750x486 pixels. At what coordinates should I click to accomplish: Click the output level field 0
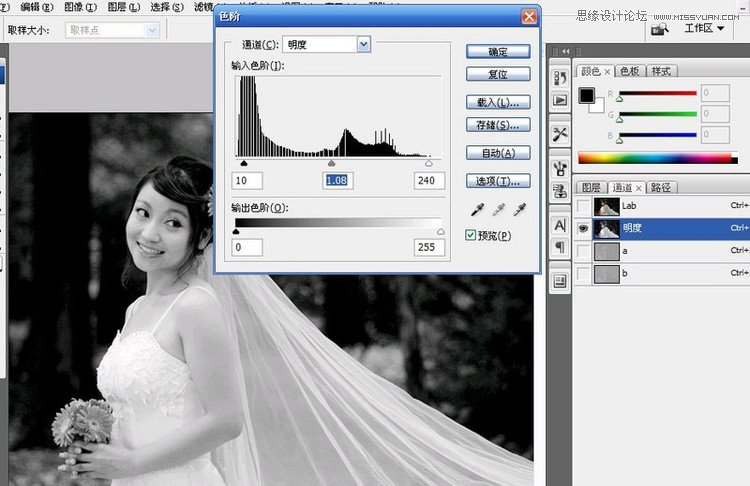(x=247, y=247)
